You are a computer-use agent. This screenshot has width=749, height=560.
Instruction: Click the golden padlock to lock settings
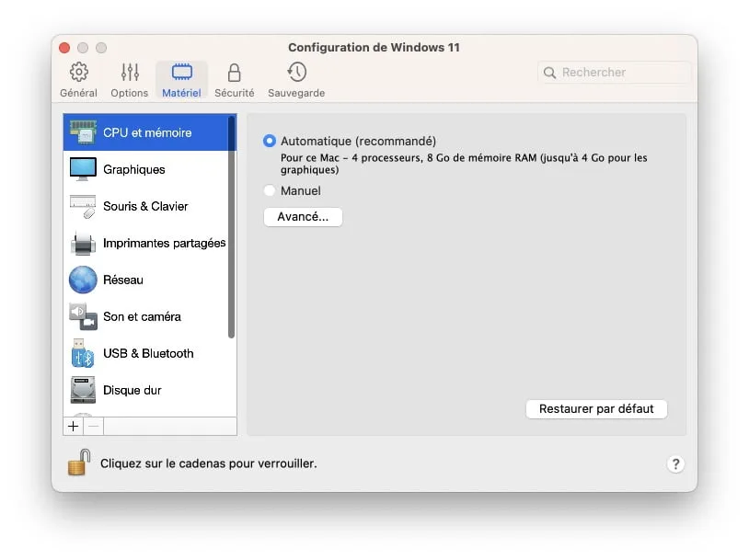[x=79, y=463]
